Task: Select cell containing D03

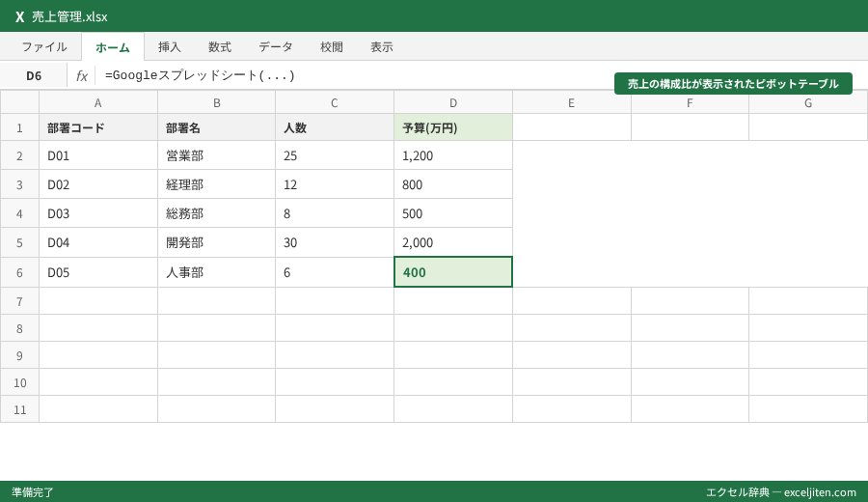Action: 98,212
